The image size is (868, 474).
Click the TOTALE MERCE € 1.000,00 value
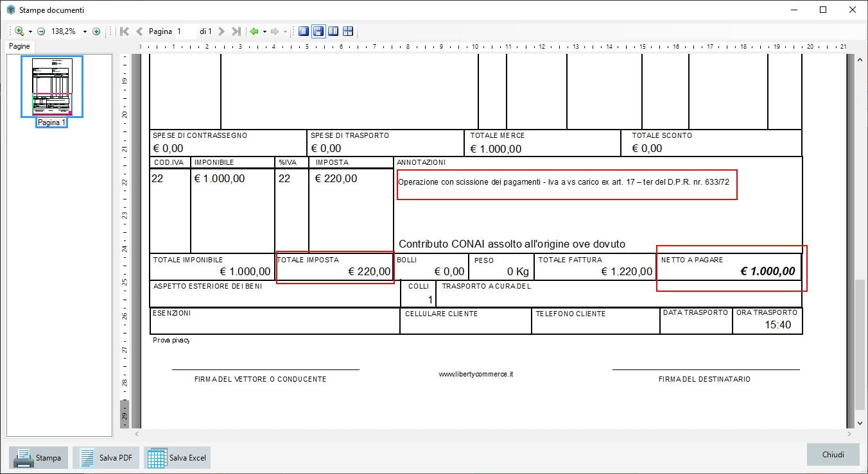tap(496, 149)
